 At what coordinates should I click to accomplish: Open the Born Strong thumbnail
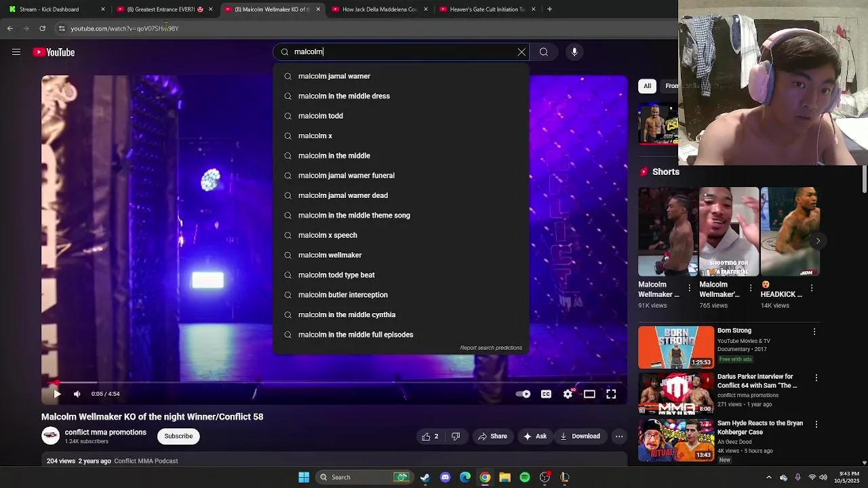676,347
